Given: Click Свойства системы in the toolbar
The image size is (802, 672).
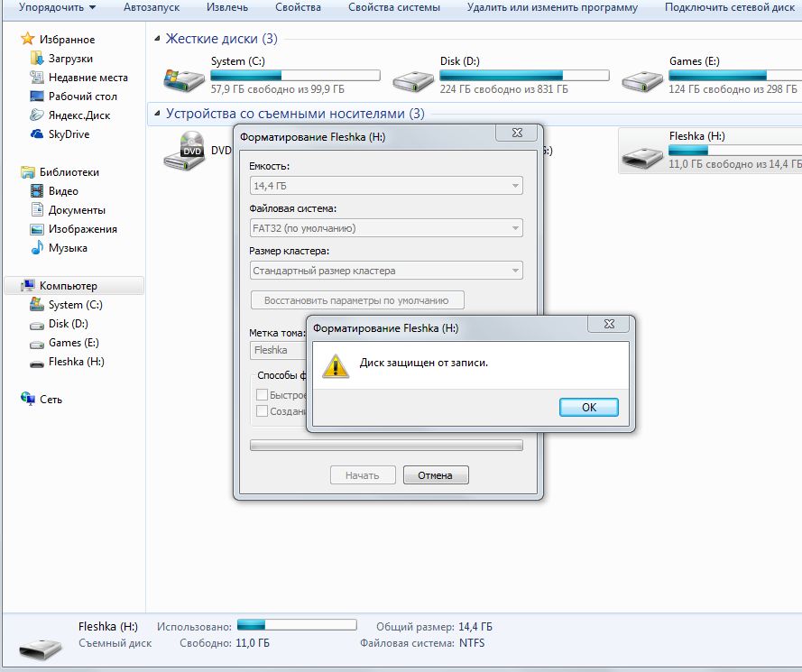Looking at the screenshot, I should tap(394, 7).
